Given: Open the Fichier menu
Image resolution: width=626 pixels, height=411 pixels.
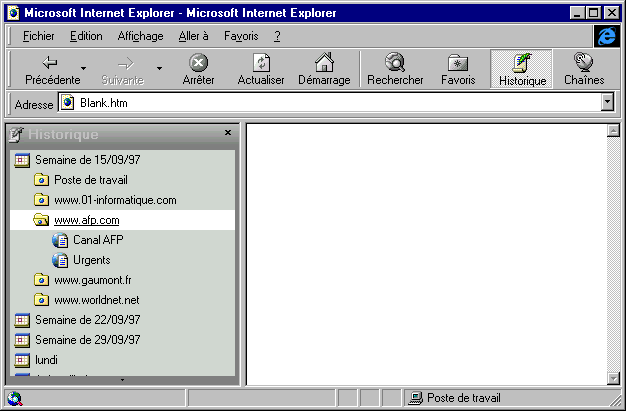Looking at the screenshot, I should (38, 36).
